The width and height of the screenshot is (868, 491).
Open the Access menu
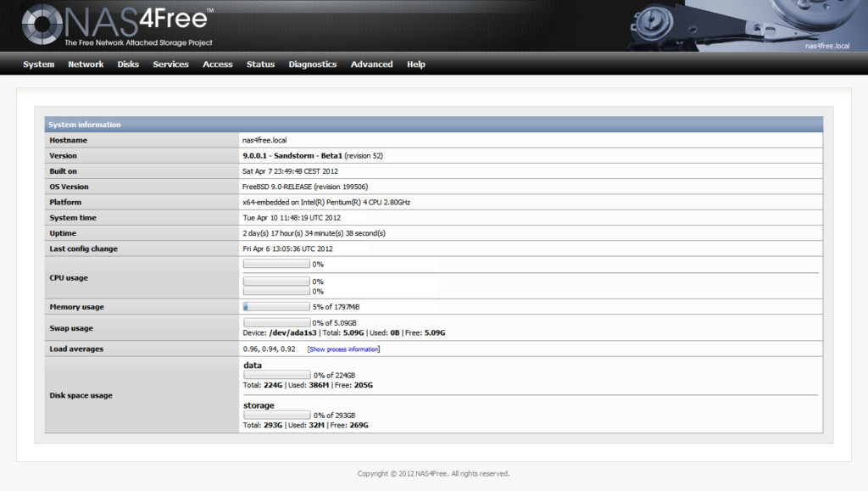[218, 64]
